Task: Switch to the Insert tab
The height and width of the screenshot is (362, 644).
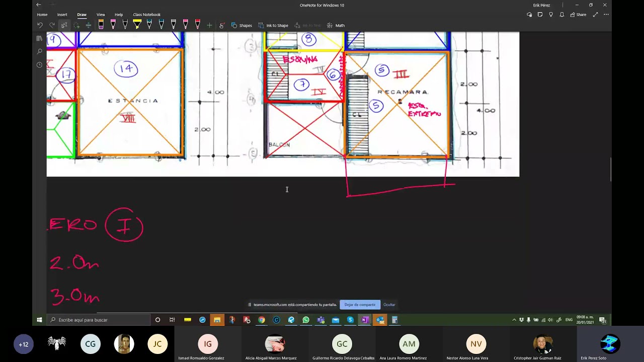Action: [62, 15]
